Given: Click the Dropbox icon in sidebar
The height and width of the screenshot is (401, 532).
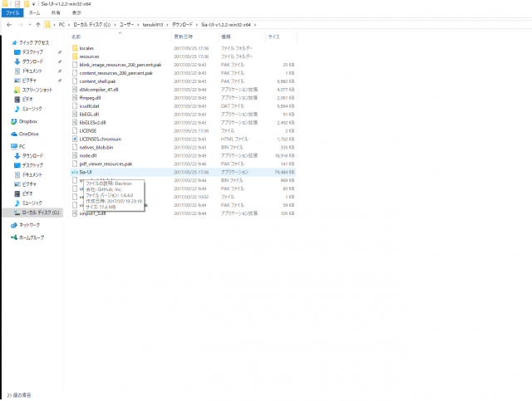Looking at the screenshot, I should pos(14,121).
